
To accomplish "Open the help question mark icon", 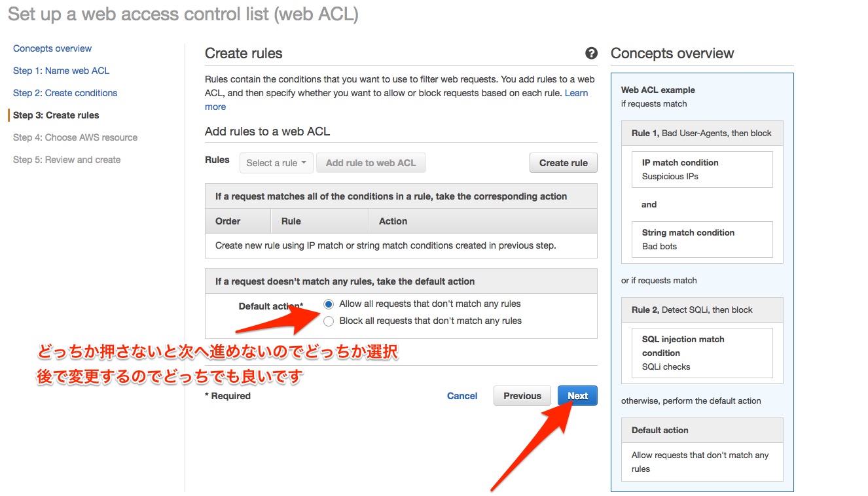I will click(591, 54).
